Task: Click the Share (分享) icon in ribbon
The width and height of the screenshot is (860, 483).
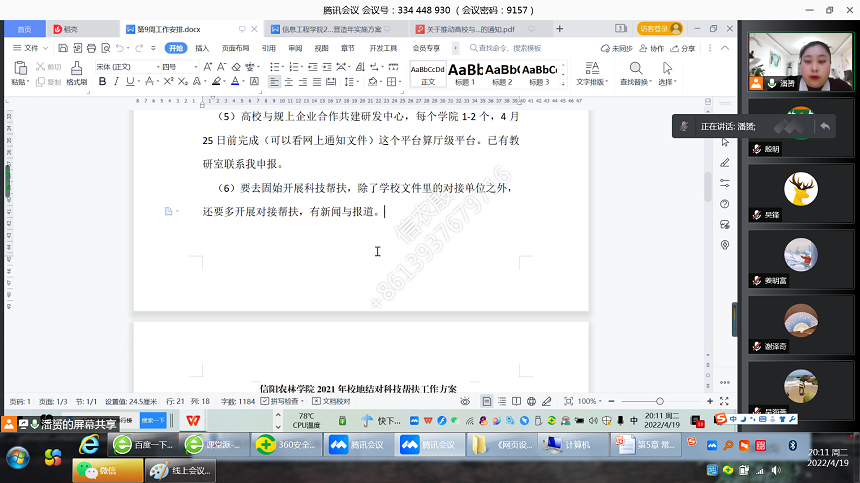Action: tap(684, 48)
